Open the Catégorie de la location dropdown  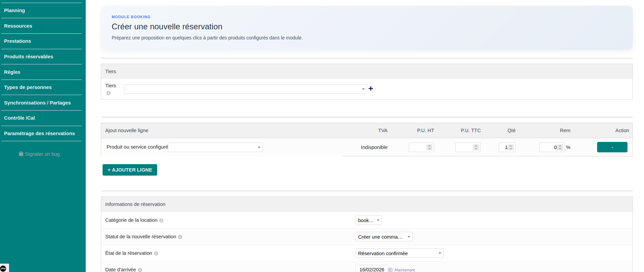[x=368, y=220]
